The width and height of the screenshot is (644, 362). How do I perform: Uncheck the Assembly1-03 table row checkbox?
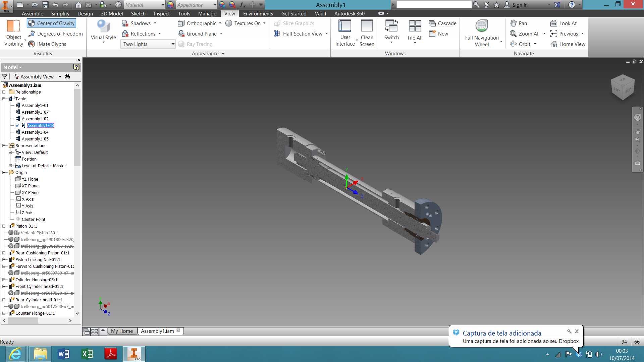[17, 125]
